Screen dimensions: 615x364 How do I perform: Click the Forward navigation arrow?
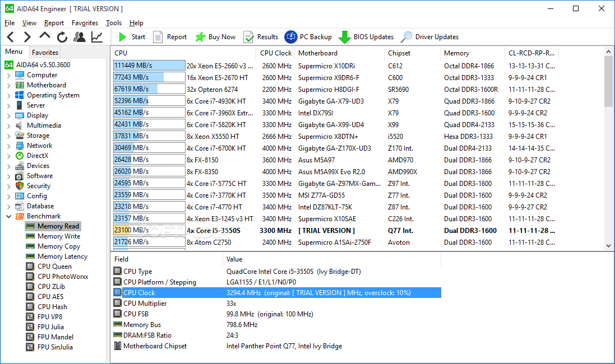tap(27, 37)
